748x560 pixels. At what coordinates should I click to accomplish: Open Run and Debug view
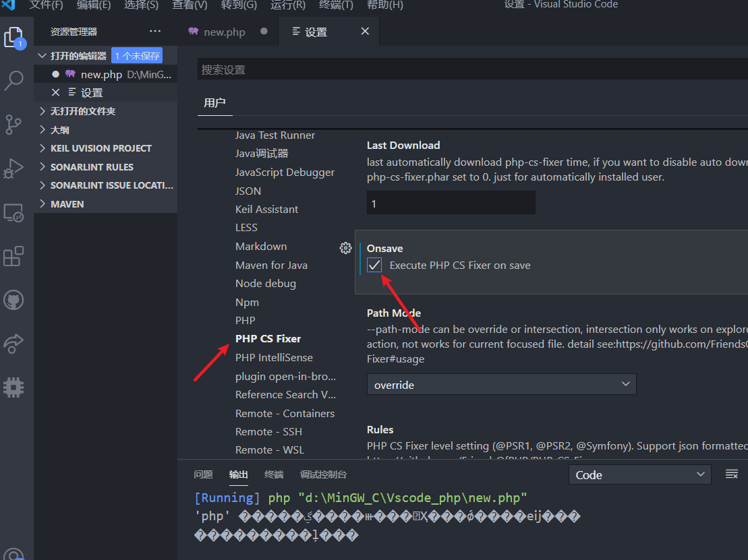coord(13,168)
